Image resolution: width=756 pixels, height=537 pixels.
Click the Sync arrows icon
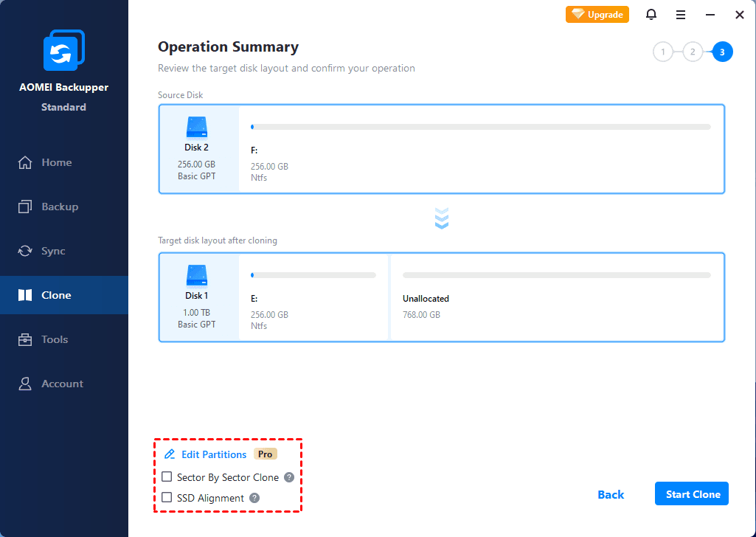click(25, 251)
